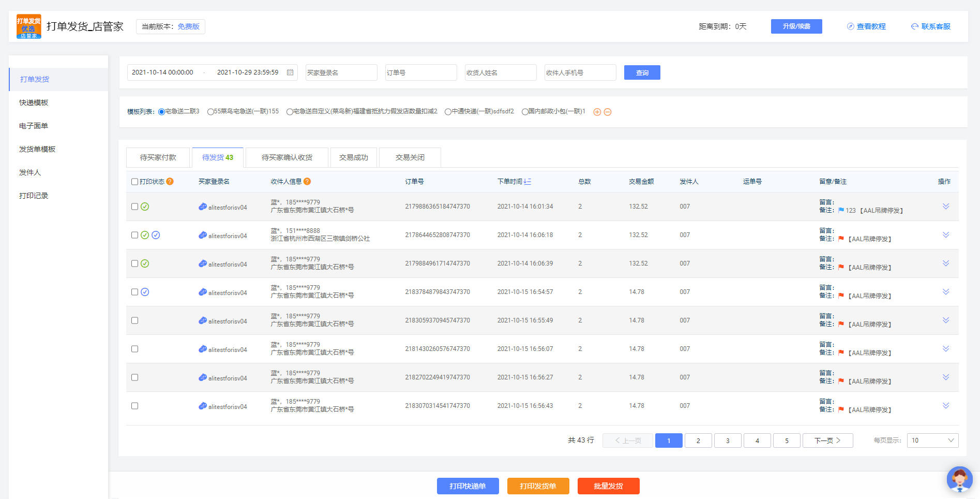
Task: Click the 联系客服 headset icon
Action: pos(915,26)
